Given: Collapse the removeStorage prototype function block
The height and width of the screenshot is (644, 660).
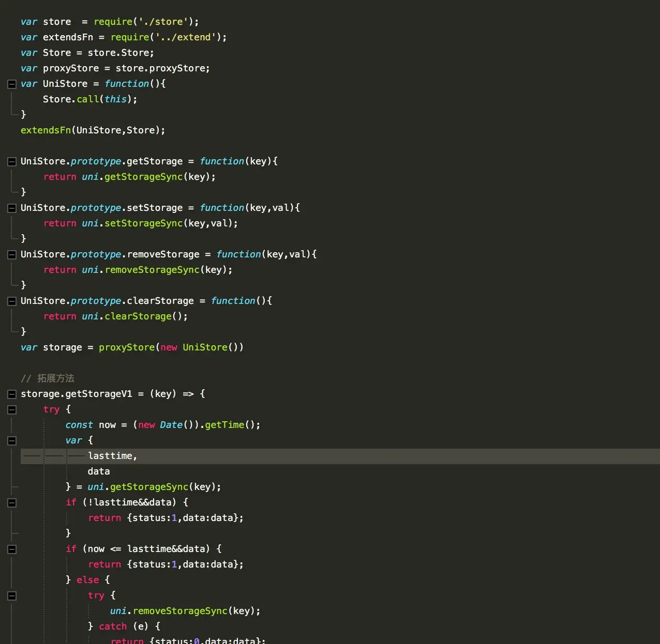Looking at the screenshot, I should pyautogui.click(x=12, y=255).
